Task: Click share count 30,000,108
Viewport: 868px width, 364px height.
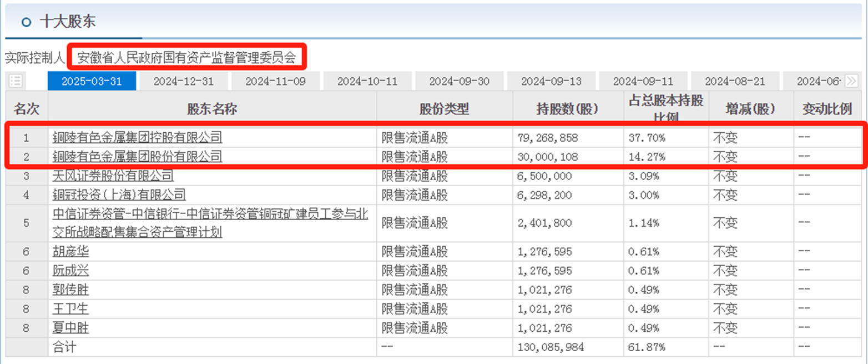Action: 548,157
